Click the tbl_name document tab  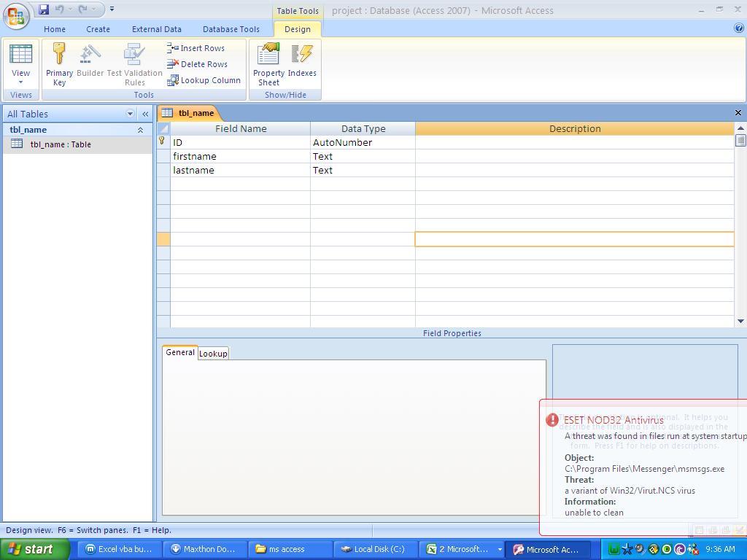click(x=189, y=113)
